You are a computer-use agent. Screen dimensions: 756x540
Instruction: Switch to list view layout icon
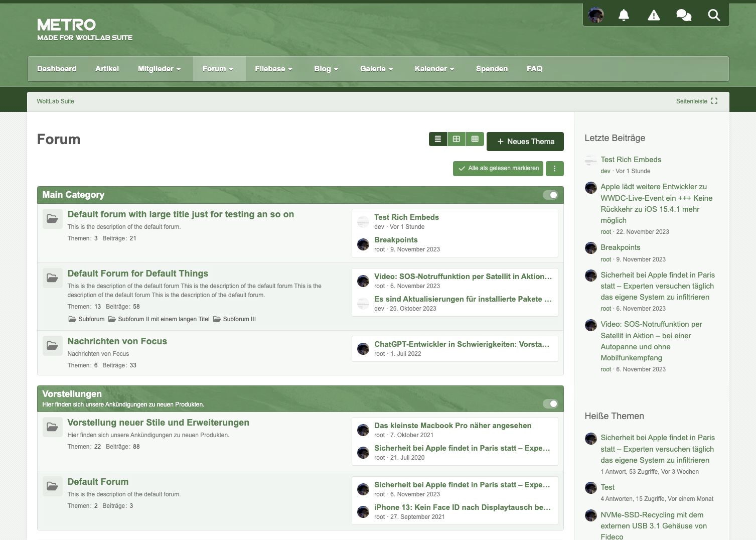click(x=438, y=139)
